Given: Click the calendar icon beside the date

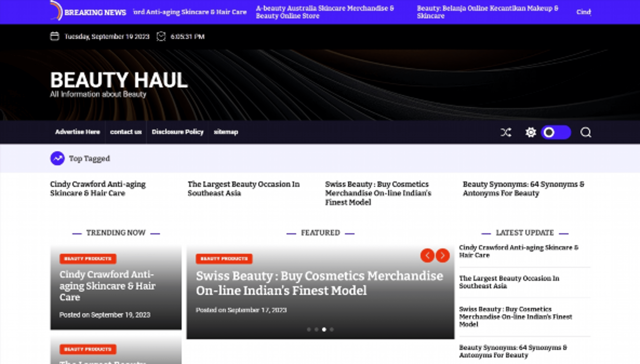Looking at the screenshot, I should 54,36.
